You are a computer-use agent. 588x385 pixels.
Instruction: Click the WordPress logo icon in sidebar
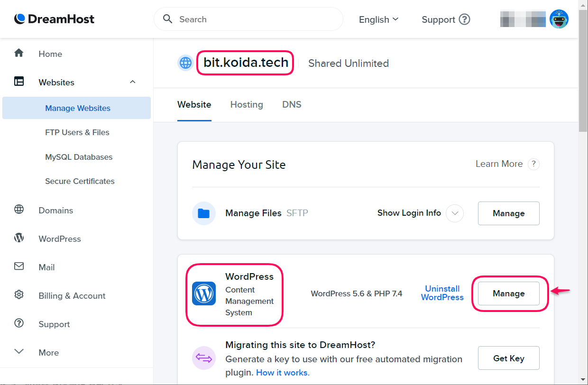point(19,238)
